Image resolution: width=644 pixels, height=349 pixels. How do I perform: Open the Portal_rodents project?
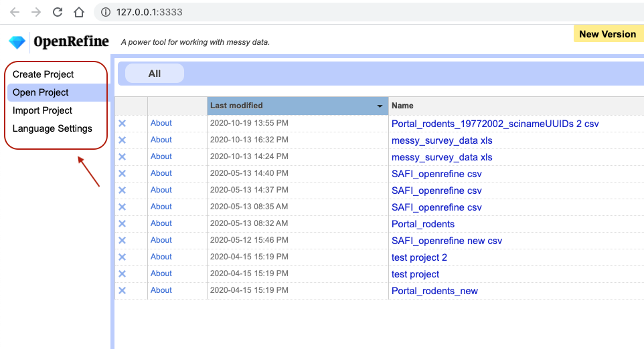point(423,225)
